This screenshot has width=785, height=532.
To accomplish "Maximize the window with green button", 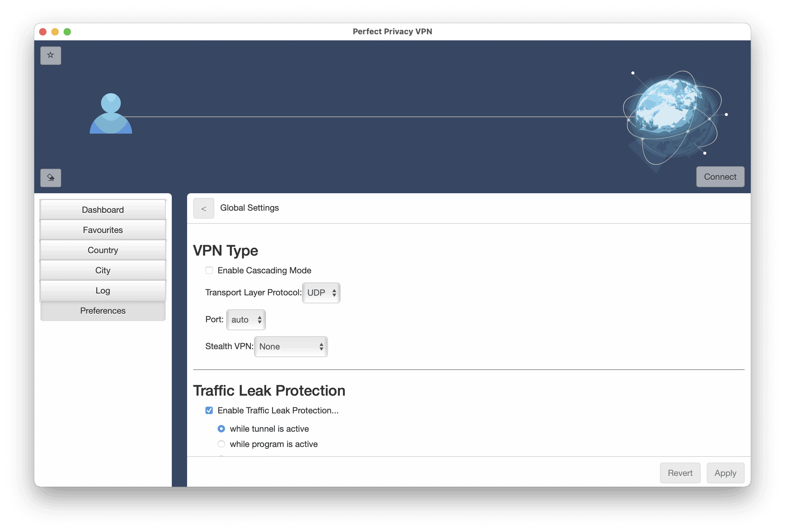I will [67, 32].
